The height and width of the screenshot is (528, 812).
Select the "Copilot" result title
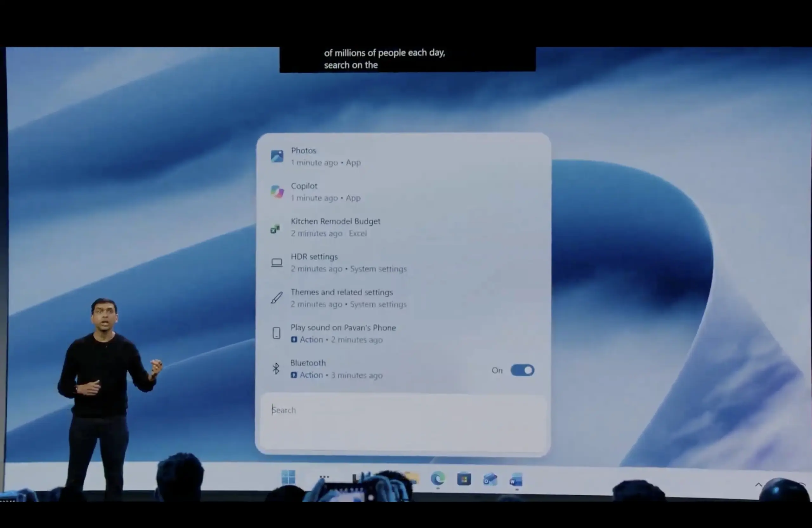[304, 186]
